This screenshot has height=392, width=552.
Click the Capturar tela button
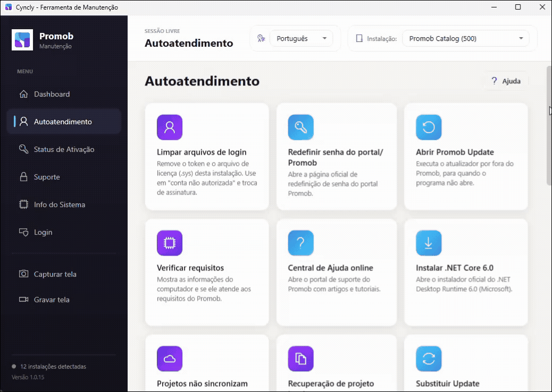tap(64, 274)
